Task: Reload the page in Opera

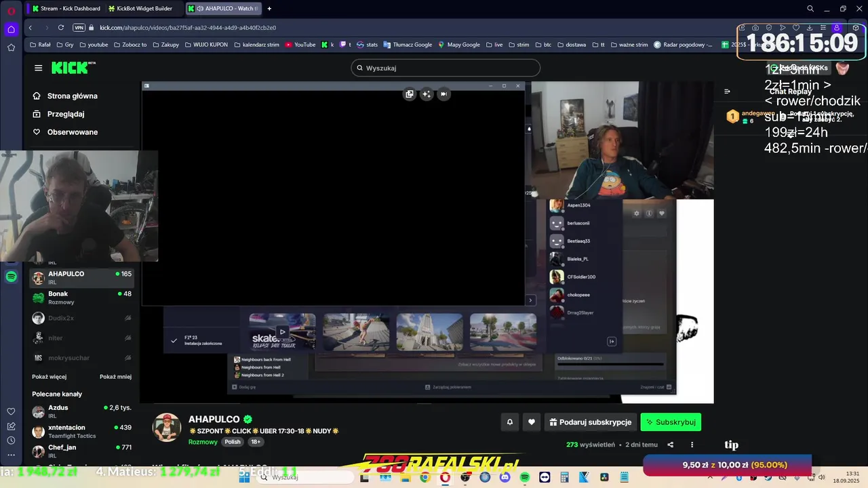Action: pos(61,28)
